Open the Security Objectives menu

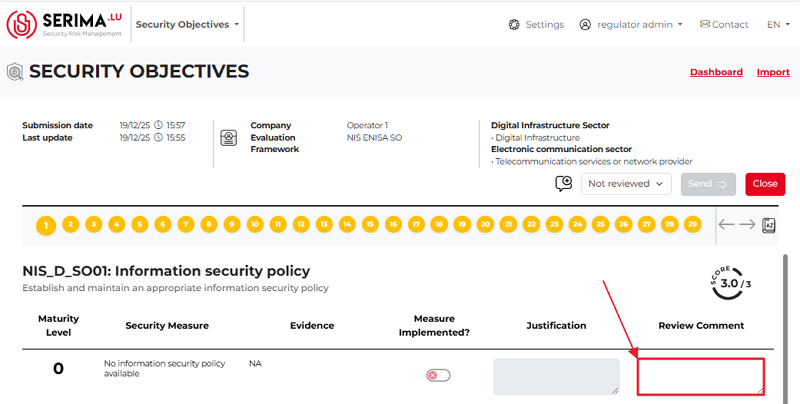click(x=187, y=24)
